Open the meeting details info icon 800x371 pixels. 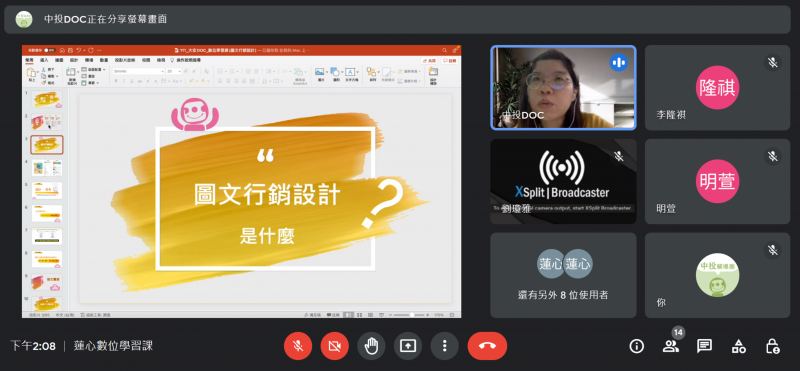[x=636, y=347]
